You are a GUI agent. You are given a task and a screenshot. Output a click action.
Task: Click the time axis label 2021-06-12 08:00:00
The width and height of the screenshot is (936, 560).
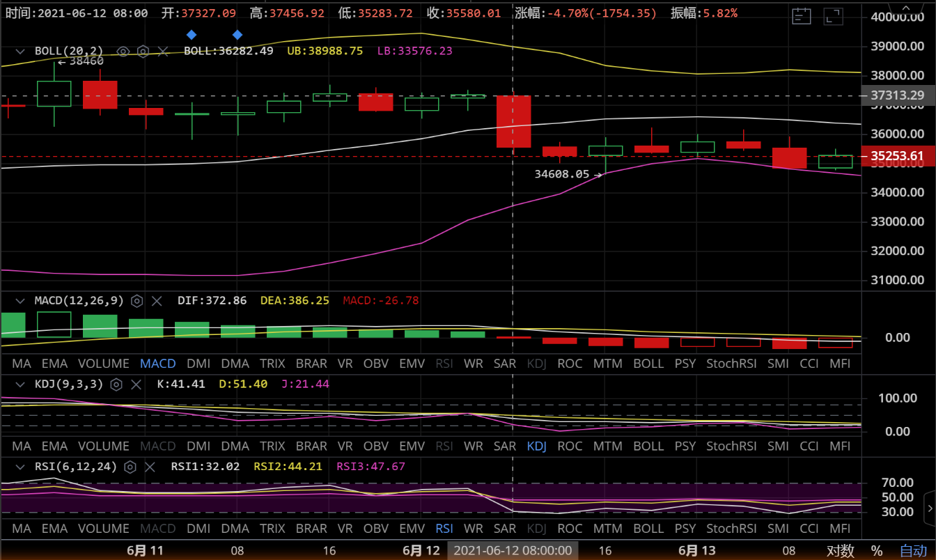513,551
